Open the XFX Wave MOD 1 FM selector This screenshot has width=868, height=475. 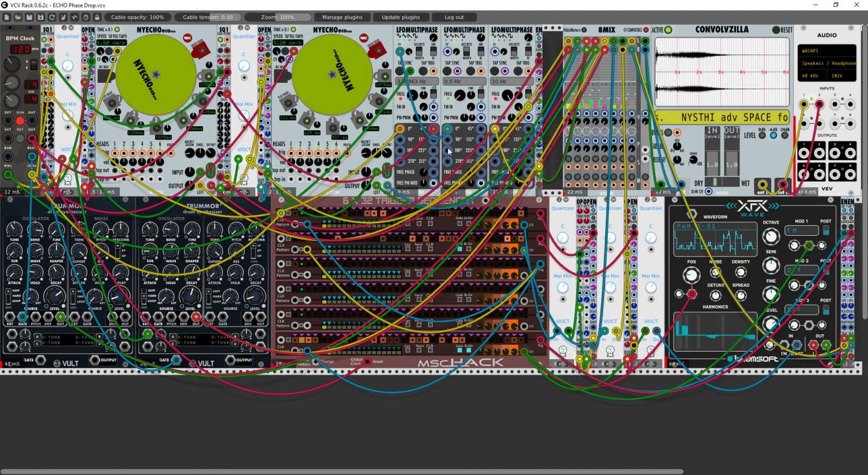801,231
